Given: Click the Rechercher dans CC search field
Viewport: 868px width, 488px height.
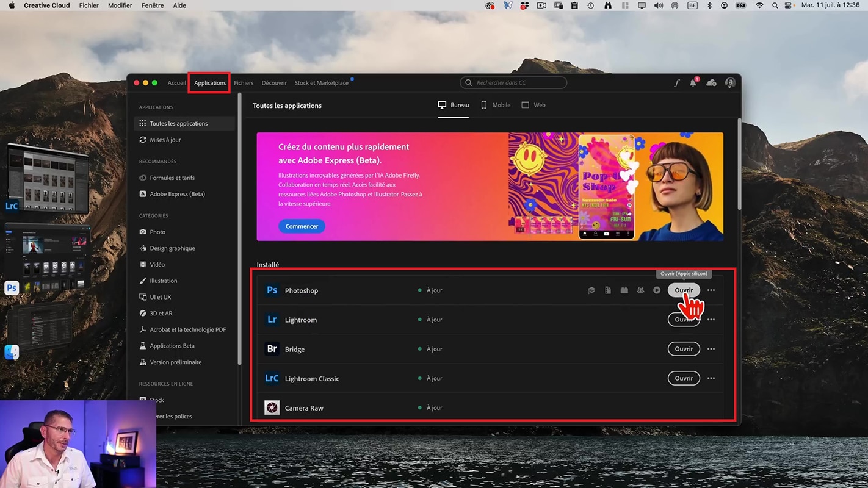Looking at the screenshot, I should [513, 83].
